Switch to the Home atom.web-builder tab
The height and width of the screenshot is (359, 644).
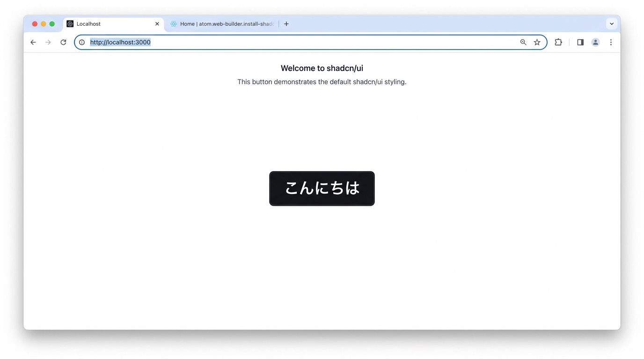click(x=222, y=24)
